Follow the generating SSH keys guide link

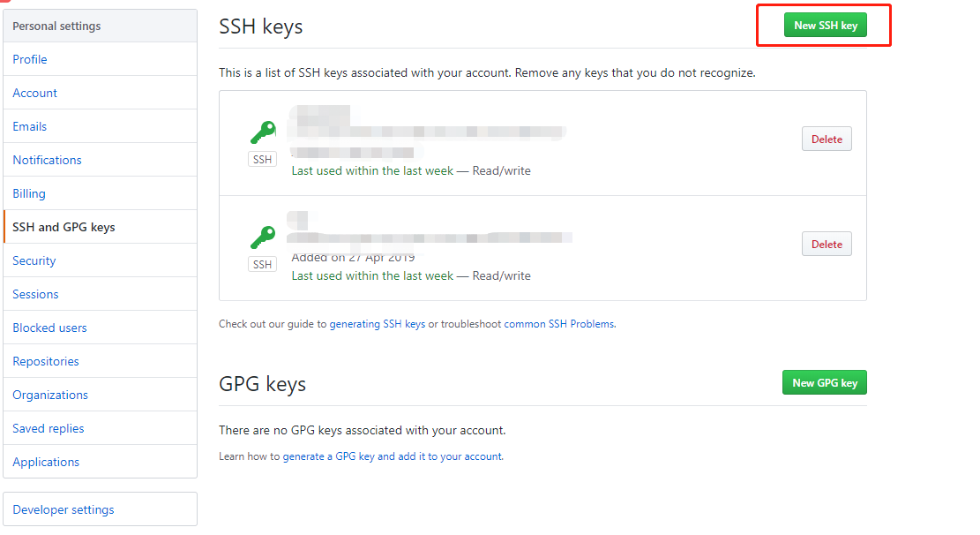[x=378, y=324]
